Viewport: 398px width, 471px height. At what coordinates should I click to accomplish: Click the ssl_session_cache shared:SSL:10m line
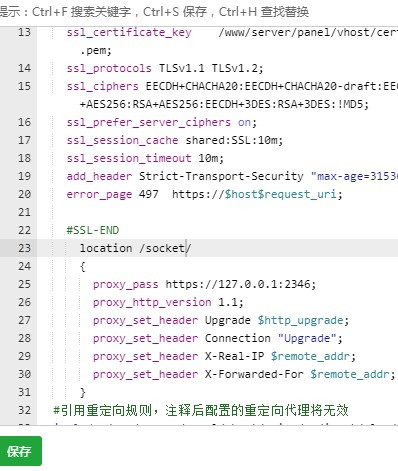coord(175,140)
